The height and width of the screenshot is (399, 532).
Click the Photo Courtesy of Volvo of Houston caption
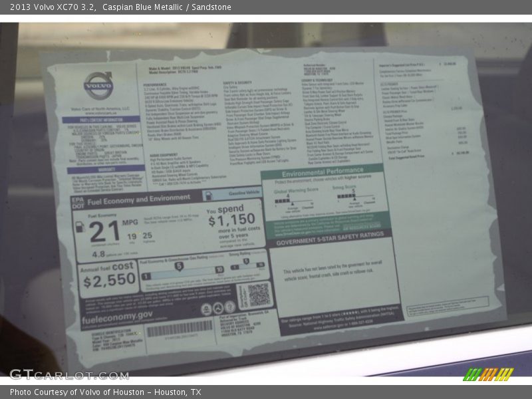[x=105, y=392]
